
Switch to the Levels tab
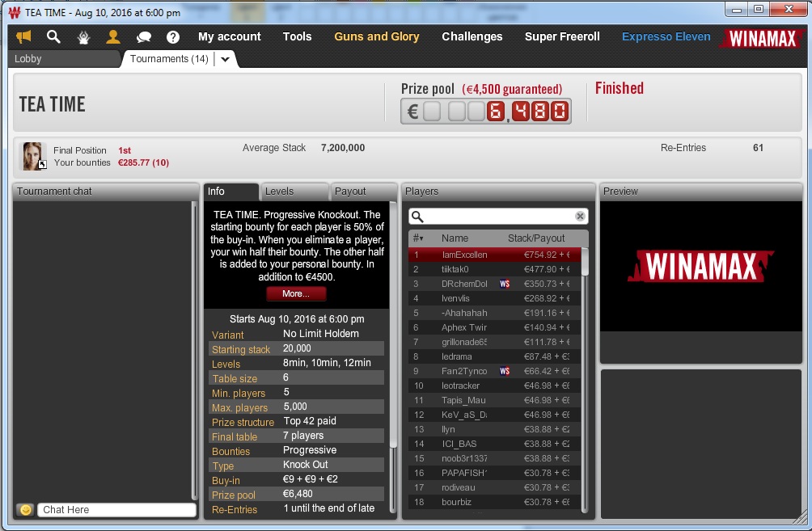pyautogui.click(x=294, y=192)
